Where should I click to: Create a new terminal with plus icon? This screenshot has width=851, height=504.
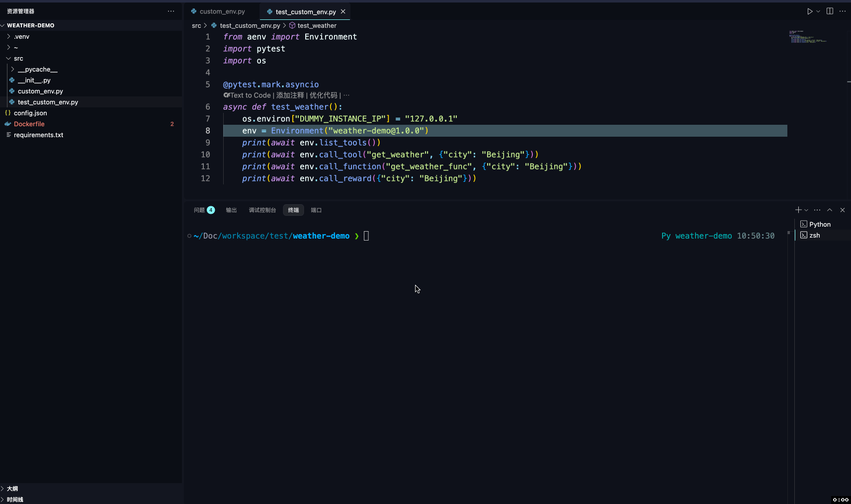(797, 210)
